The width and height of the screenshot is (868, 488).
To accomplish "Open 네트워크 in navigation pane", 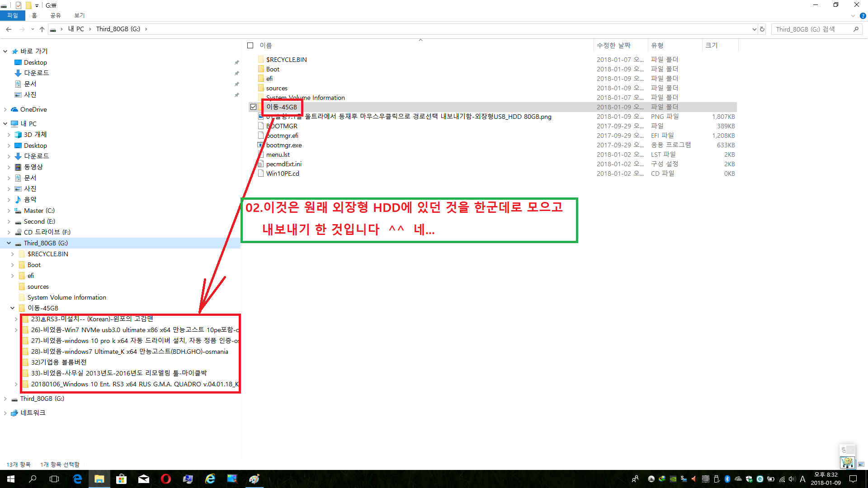I will click(x=33, y=413).
